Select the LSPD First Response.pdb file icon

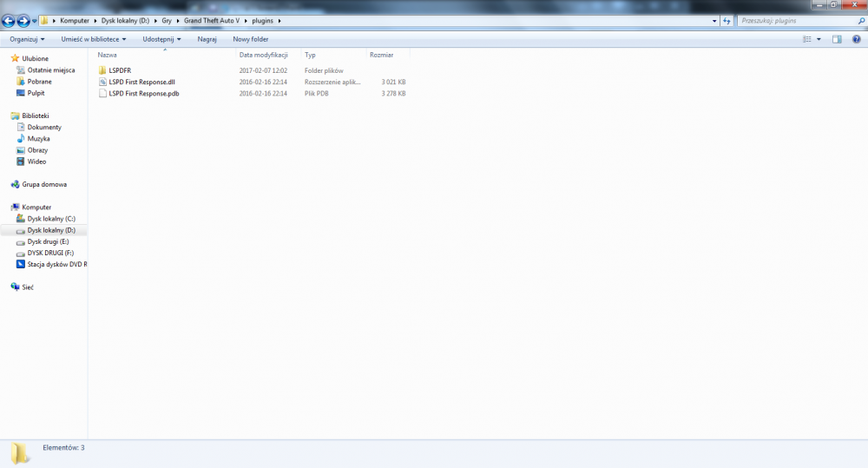coord(102,94)
